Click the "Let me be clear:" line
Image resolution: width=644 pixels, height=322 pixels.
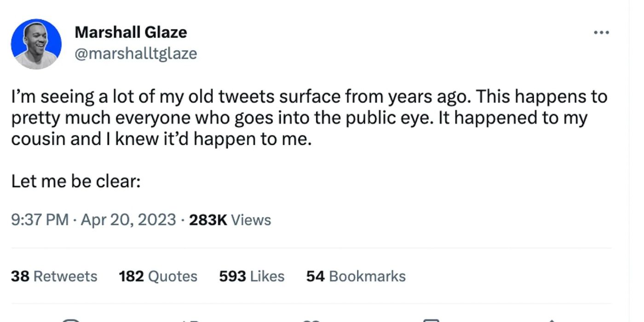[x=75, y=182]
